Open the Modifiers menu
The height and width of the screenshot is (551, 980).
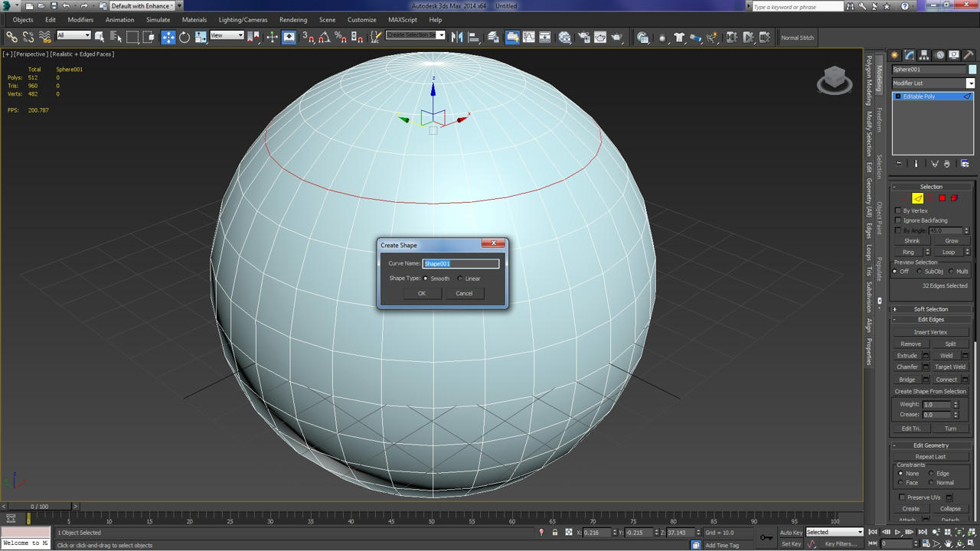80,20
